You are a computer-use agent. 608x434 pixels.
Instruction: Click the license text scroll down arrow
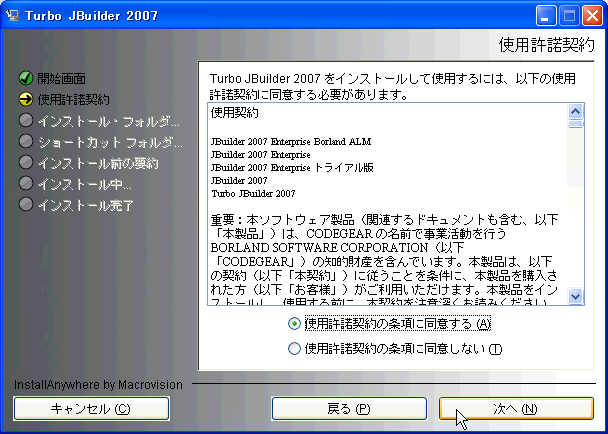click(575, 296)
